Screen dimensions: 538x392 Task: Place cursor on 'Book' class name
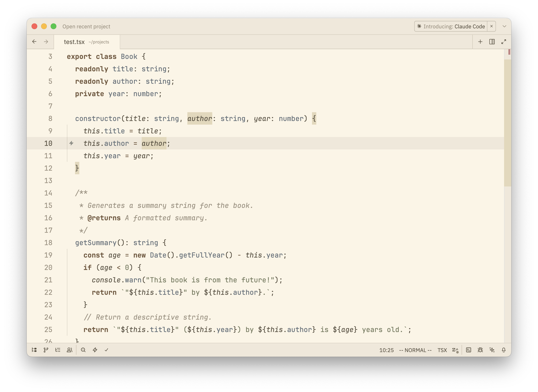pos(129,57)
